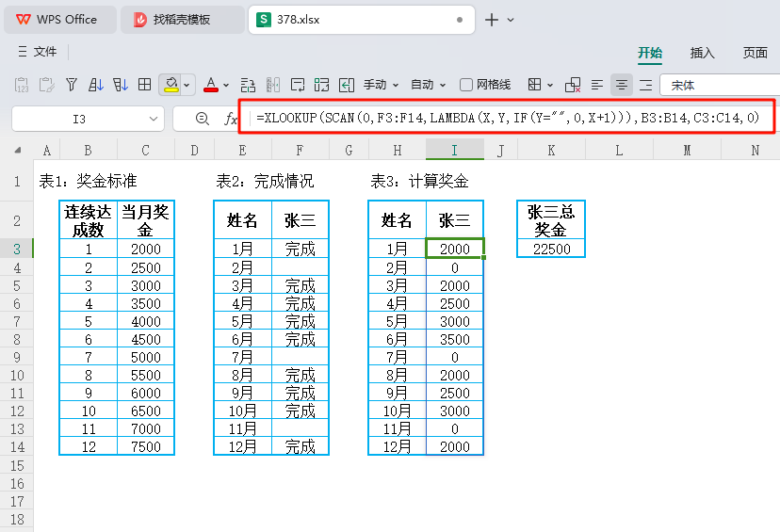This screenshot has height=532, width=780.
Task: Click the align left icon
Action: 597,85
